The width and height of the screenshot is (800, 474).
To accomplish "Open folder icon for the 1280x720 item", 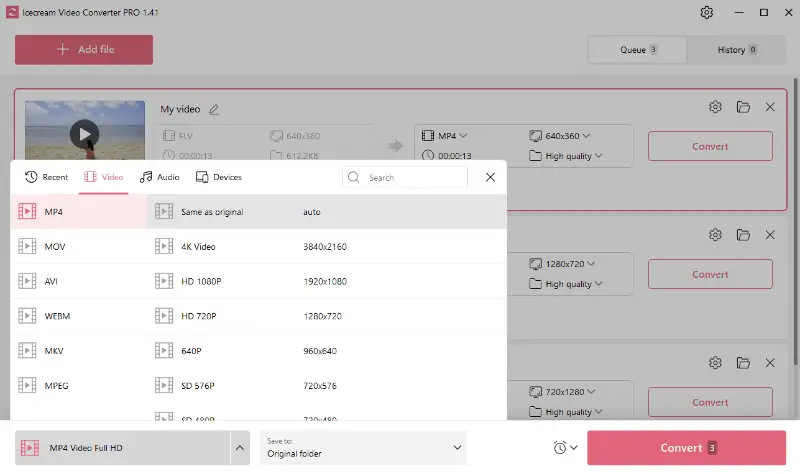I will pyautogui.click(x=743, y=235).
